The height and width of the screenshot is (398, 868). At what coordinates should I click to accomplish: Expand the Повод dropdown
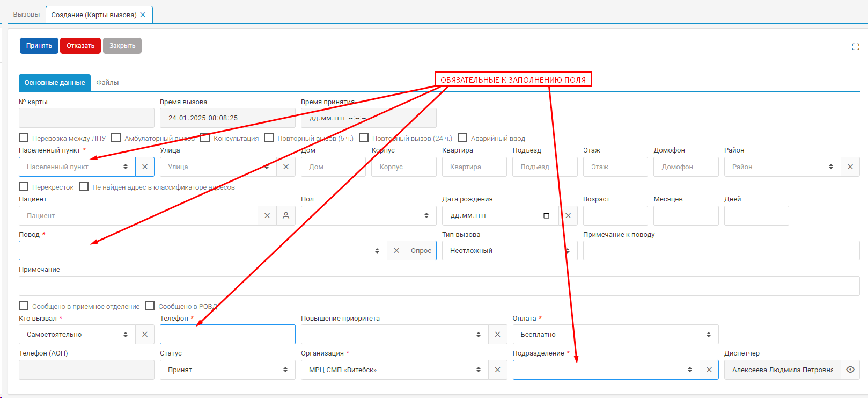tap(203, 251)
